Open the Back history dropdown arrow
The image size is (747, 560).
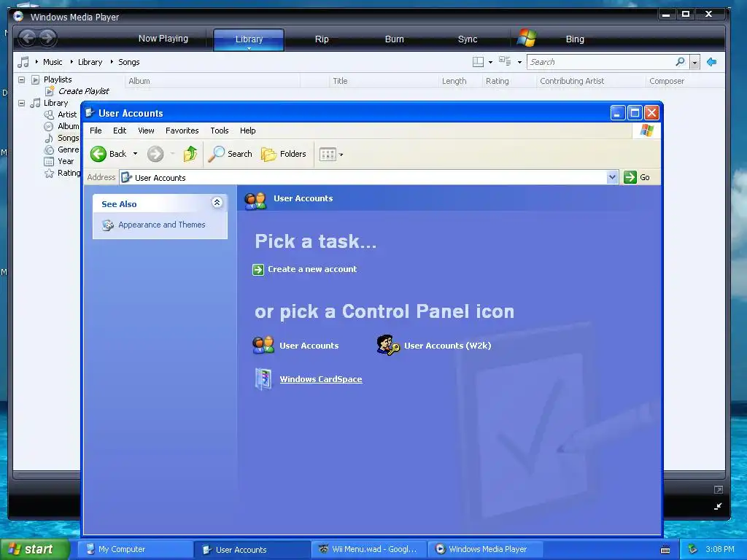click(135, 154)
